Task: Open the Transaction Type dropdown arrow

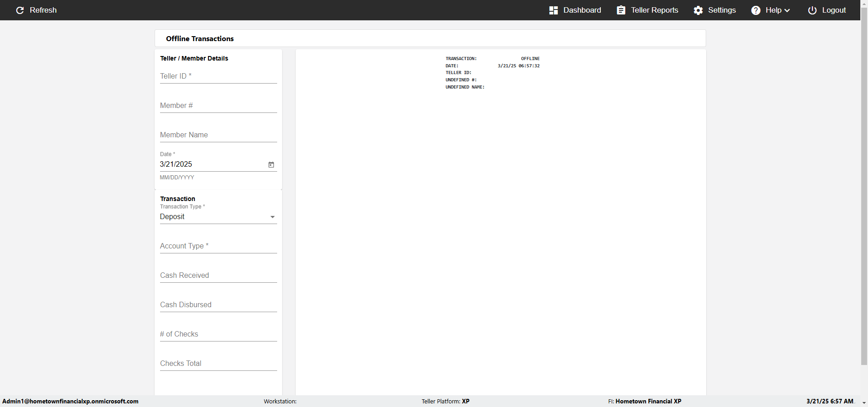Action: [273, 217]
